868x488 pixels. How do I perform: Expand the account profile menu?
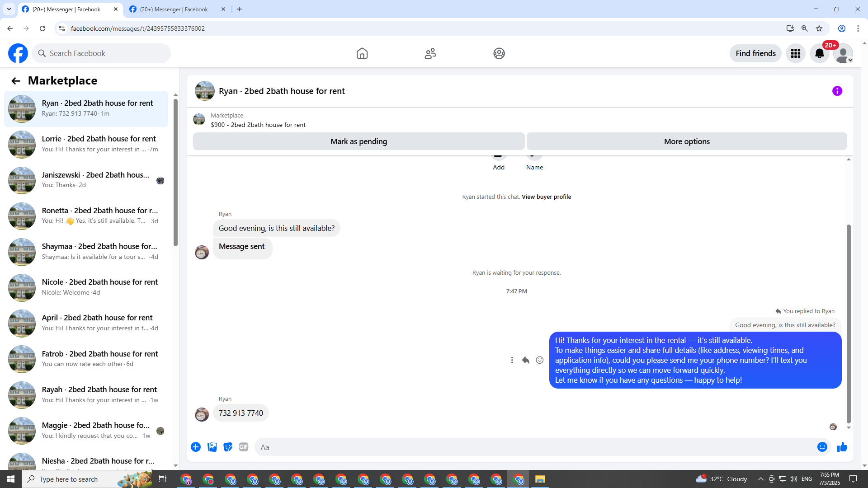pyautogui.click(x=843, y=53)
